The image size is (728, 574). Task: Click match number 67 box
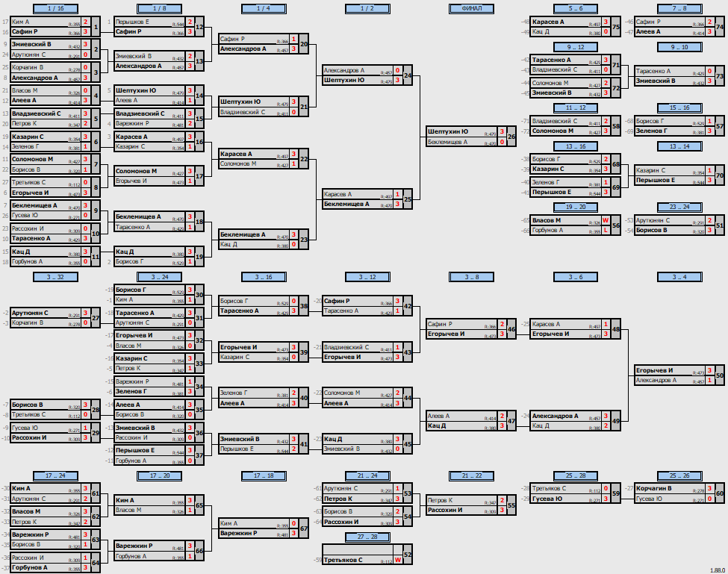point(303,528)
